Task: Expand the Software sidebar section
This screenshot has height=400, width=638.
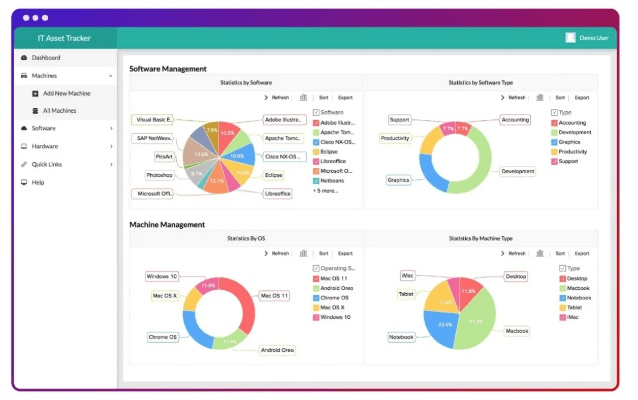Action: point(110,129)
